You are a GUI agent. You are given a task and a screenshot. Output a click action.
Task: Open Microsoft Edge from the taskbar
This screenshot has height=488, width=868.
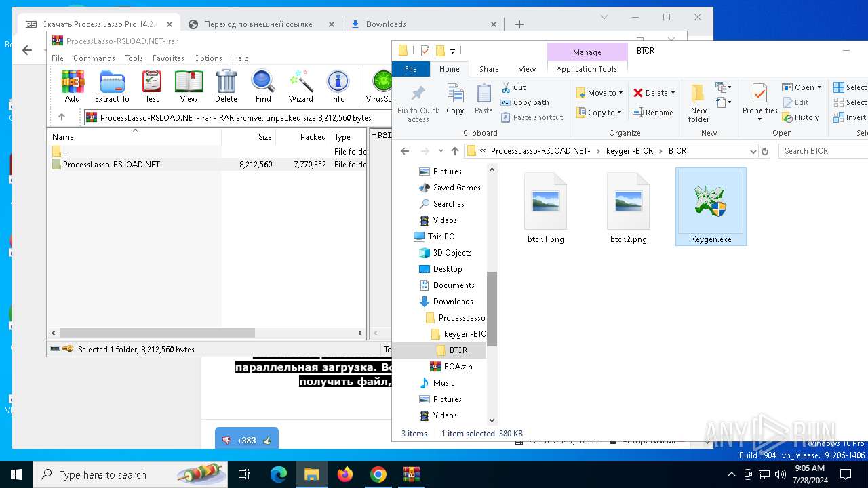[x=279, y=474]
